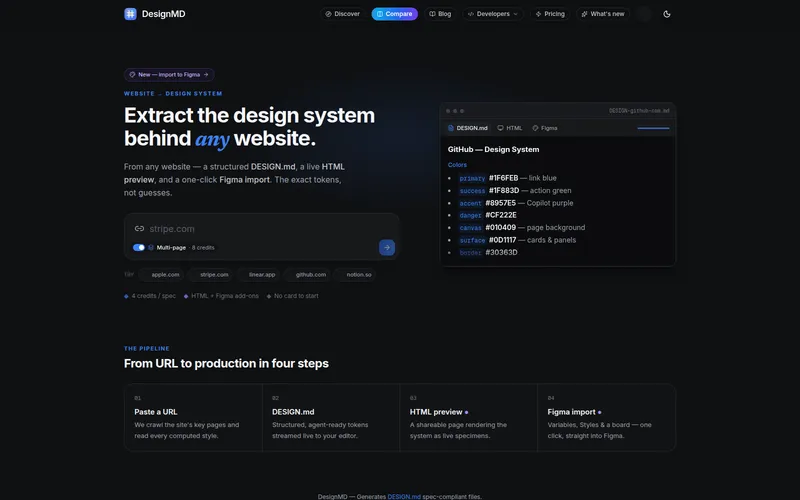
Task: Expand the Developers dropdown menu
Action: tap(492, 14)
